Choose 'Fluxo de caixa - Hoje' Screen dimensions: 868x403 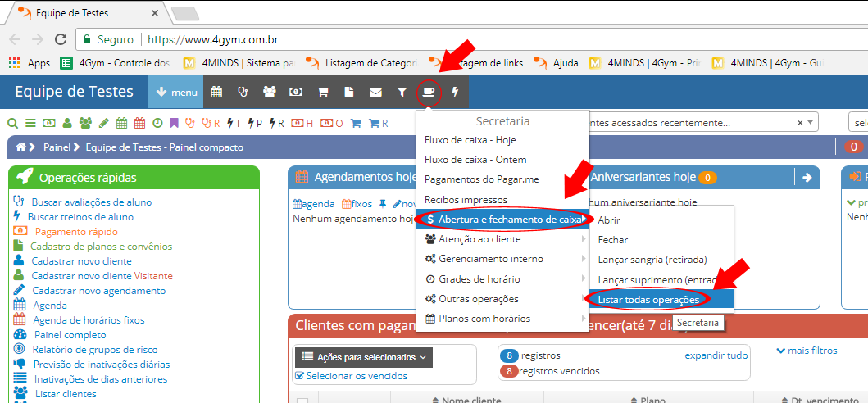pyautogui.click(x=470, y=140)
